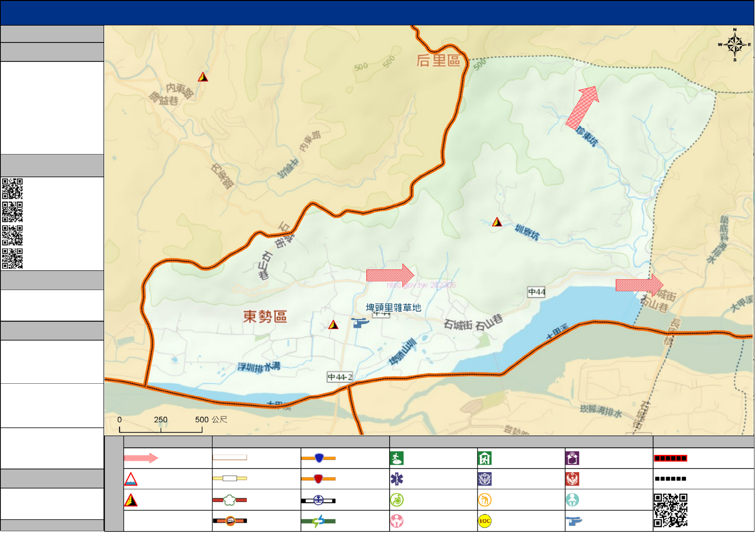Click the large QR code in the legend
756x533 pixels.
click(671, 511)
